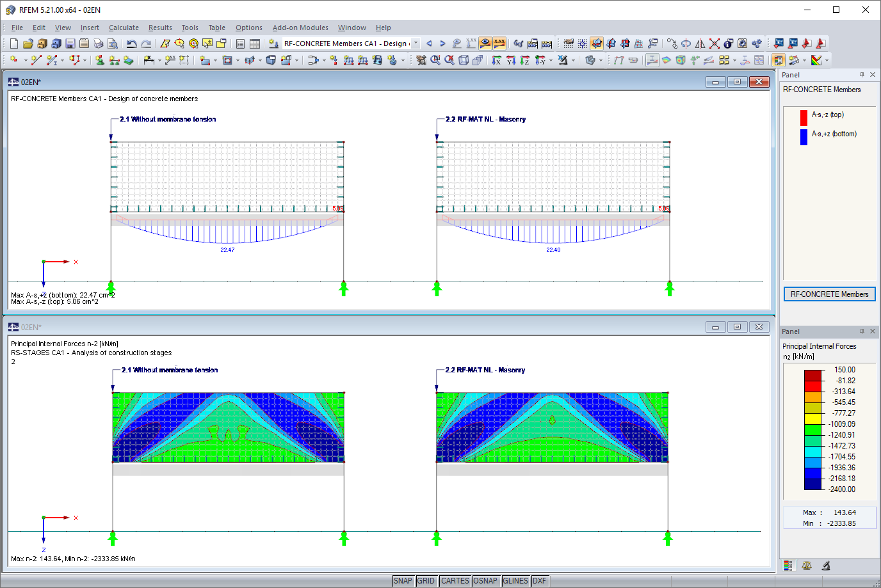Pin the upper Panel with pushpin
The width and height of the screenshot is (881, 588).
tap(862, 75)
